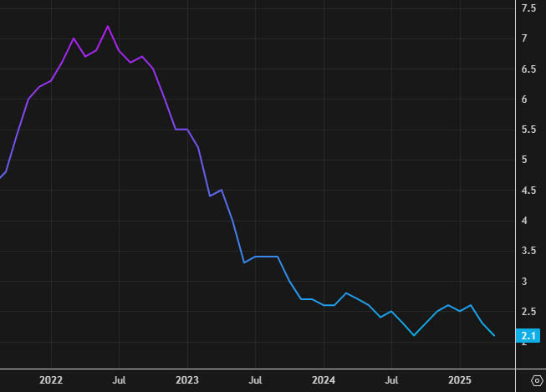Click the 5 value on price scale
Image resolution: width=546 pixels, height=392 pixels.
pos(524,160)
